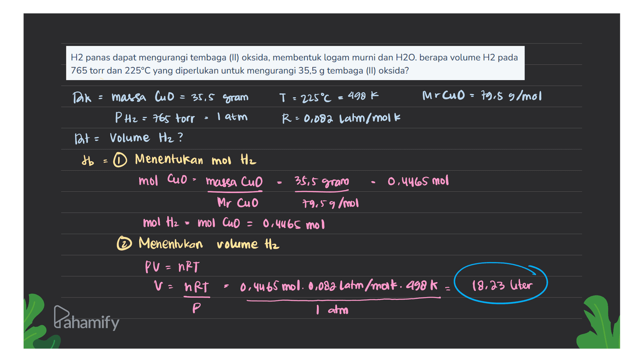644x362 pixels.
Task: Click the 'Menentukan volume H2' heading
Action: [209, 244]
